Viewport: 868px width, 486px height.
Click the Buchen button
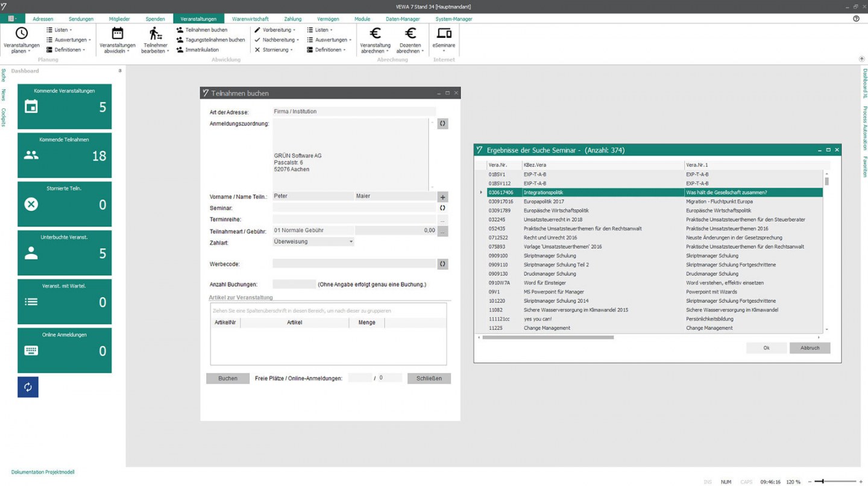pos(228,378)
